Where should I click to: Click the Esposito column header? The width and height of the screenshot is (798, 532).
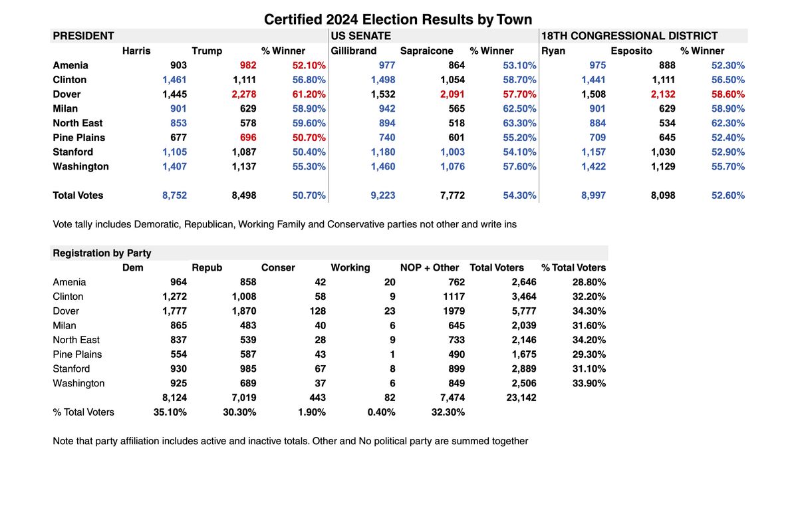(x=632, y=51)
